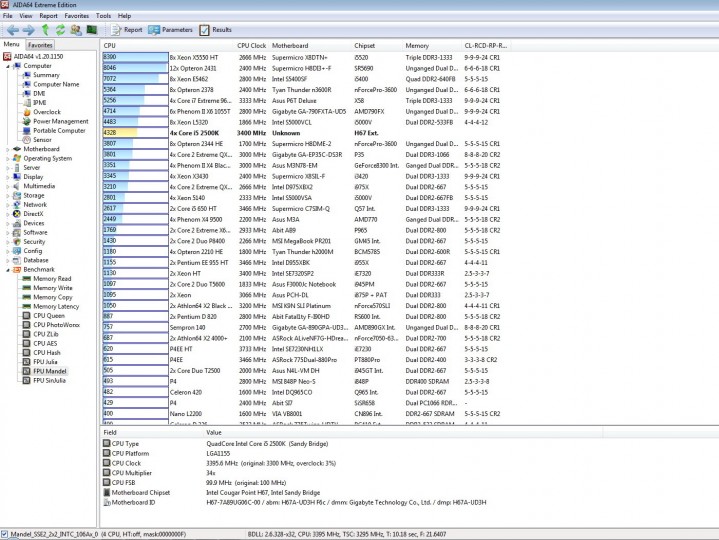Expand the Motherboard tree node
The height and width of the screenshot is (540, 719).
coord(8,149)
